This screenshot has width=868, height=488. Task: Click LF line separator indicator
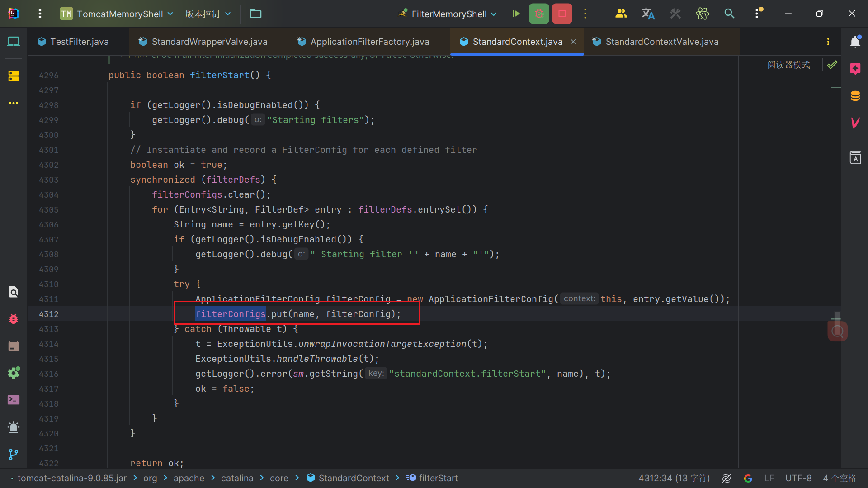tap(769, 478)
